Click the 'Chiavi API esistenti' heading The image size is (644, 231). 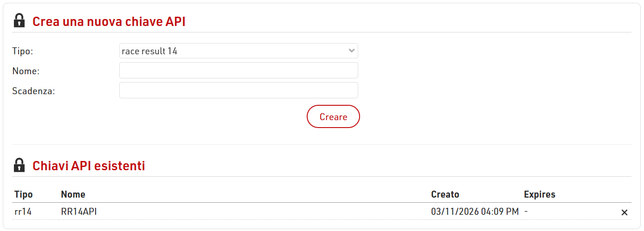point(89,166)
